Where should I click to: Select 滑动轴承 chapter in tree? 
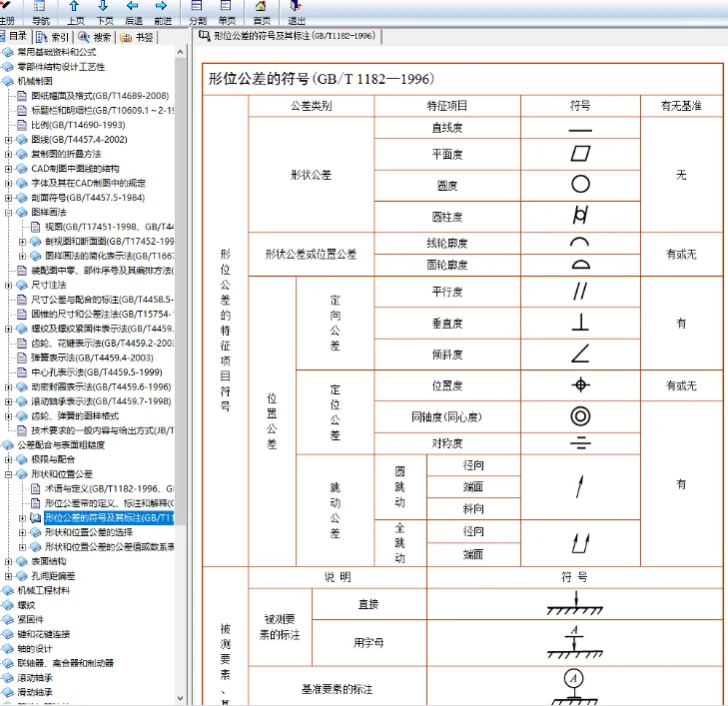(35, 693)
